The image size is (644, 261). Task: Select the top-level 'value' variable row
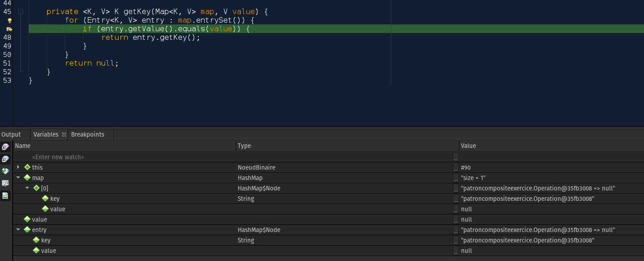coord(39,220)
